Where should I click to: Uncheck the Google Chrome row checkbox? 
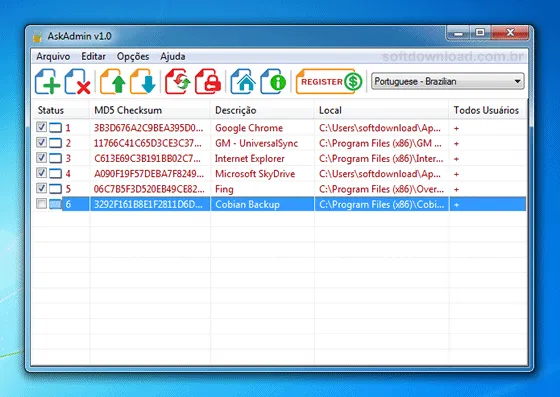(41, 127)
